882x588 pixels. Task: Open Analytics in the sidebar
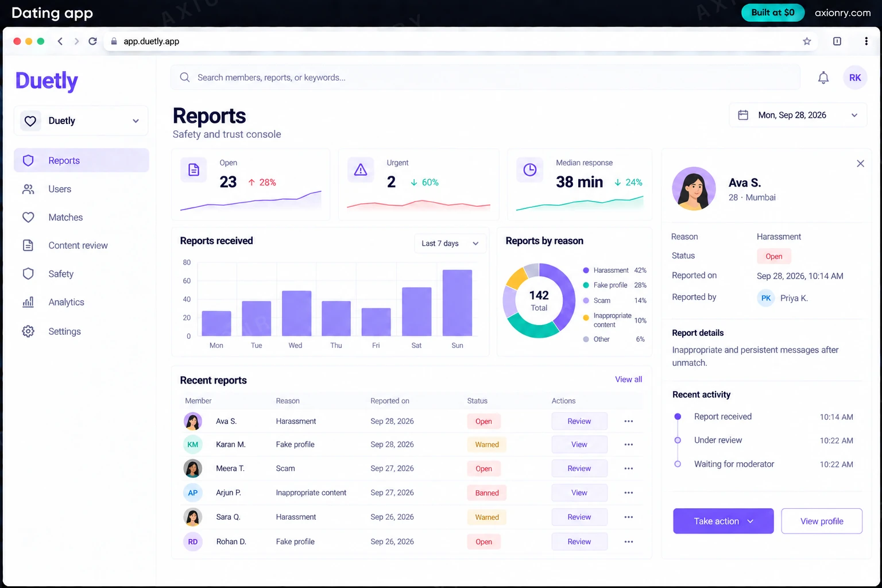point(82,302)
